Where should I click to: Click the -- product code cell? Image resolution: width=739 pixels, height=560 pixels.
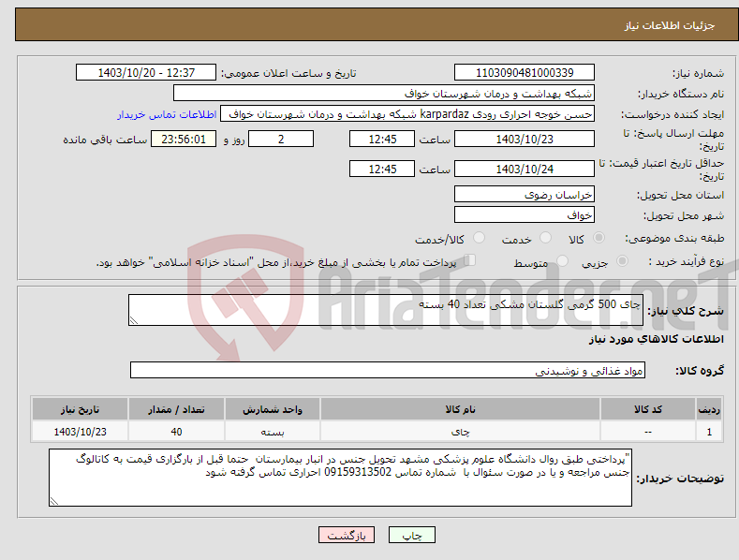[648, 432]
